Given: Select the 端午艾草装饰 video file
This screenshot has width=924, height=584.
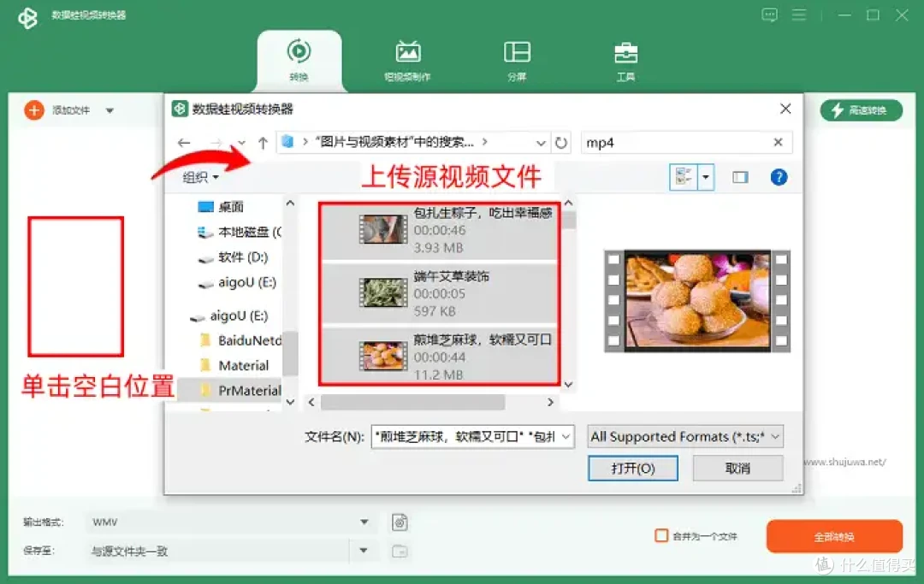Looking at the screenshot, I should (x=439, y=293).
